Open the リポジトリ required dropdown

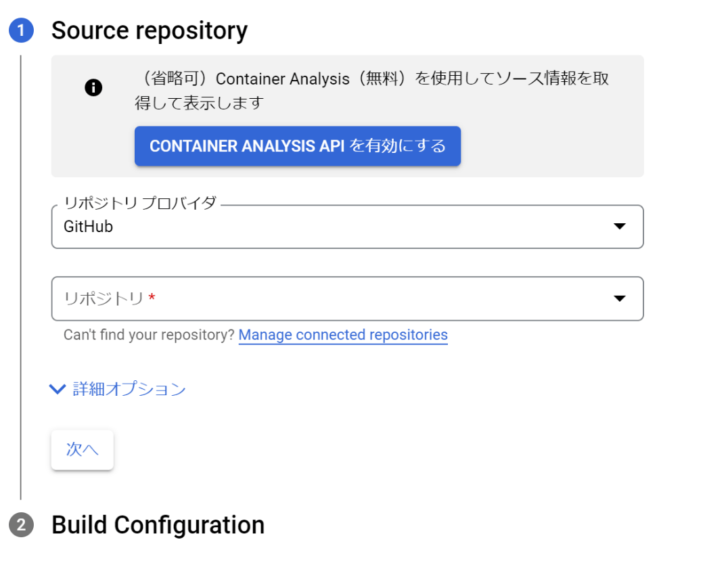(x=347, y=298)
